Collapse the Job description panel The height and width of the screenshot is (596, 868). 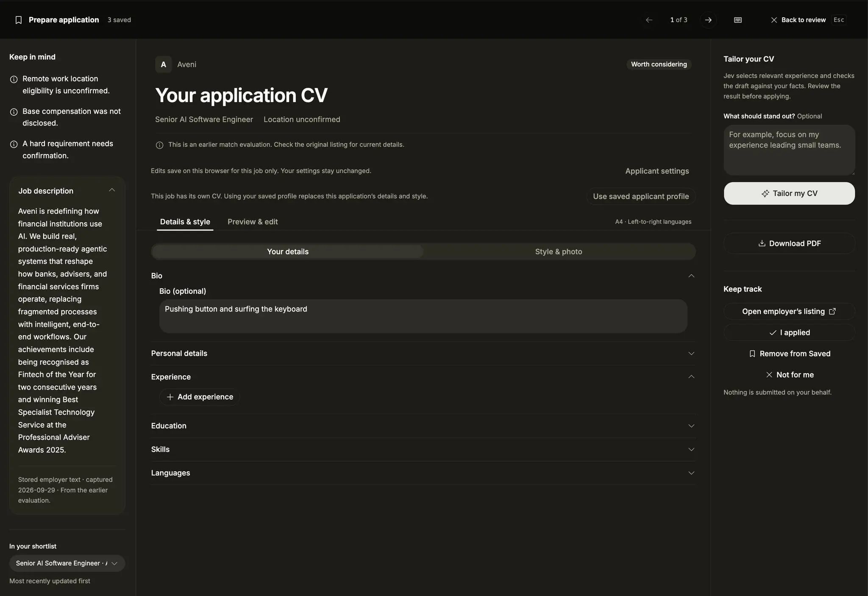[x=112, y=190]
